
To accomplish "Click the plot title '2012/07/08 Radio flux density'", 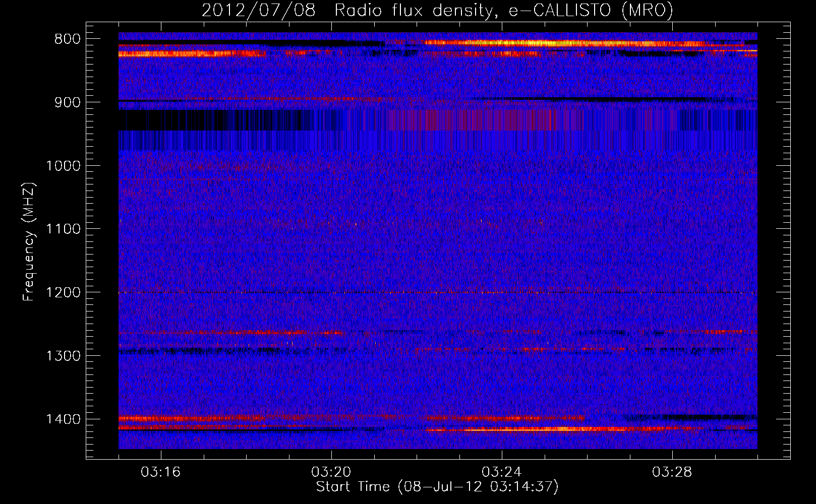I will (x=347, y=10).
